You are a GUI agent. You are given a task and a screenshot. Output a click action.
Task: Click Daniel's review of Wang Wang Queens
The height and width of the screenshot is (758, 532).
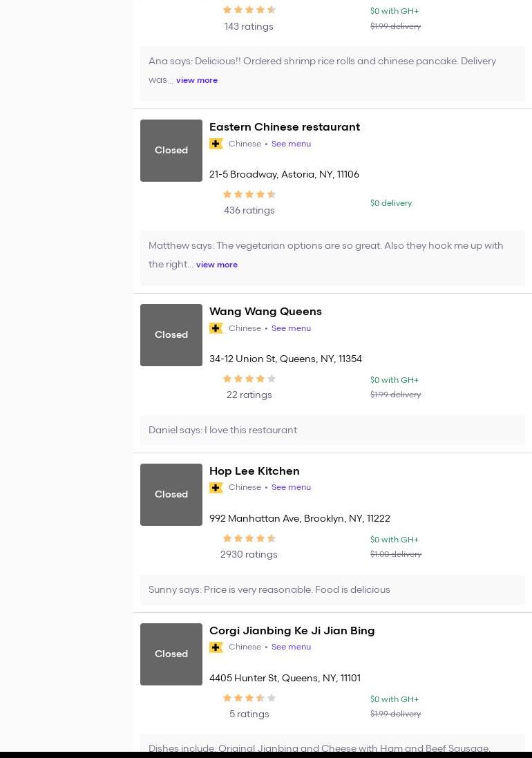coord(222,430)
